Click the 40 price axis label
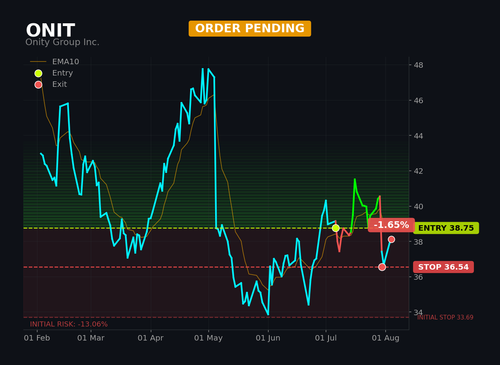This screenshot has height=365, width=500. 418,206
